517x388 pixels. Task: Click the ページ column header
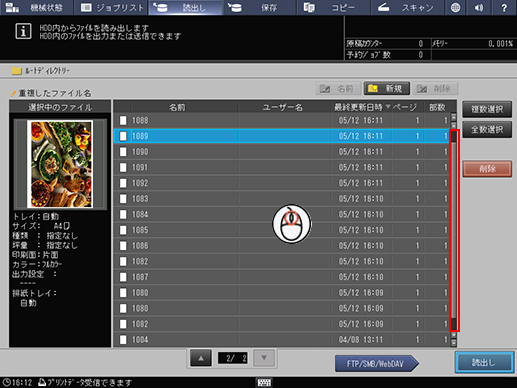click(405, 107)
